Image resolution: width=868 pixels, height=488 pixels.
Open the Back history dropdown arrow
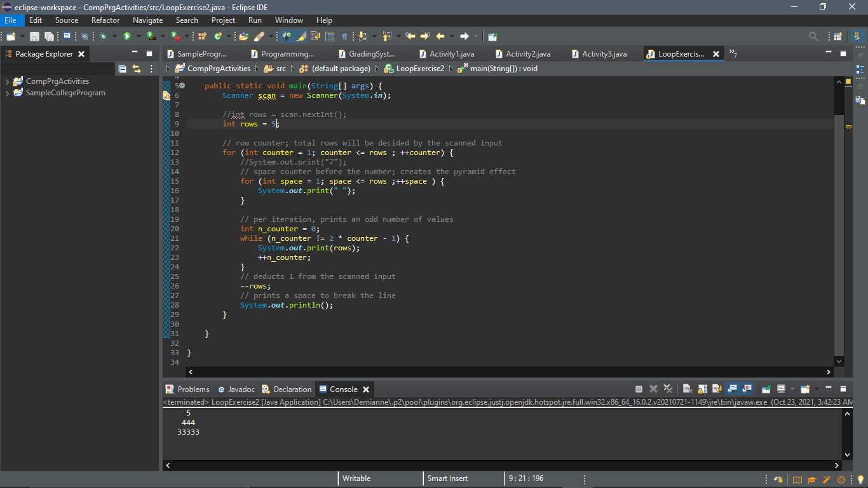coord(452,37)
